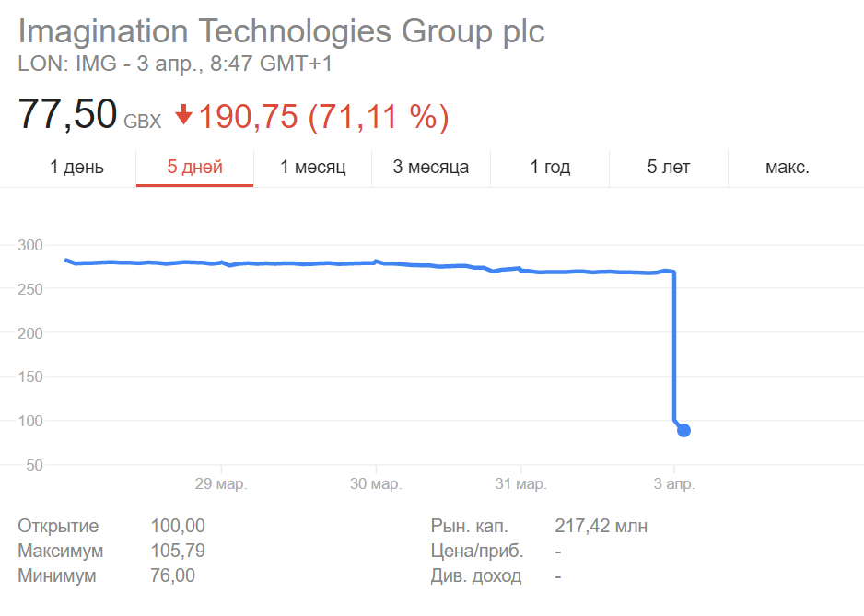Click the current price 77,50
Viewport: 864px width, 616px height.
coord(68,115)
